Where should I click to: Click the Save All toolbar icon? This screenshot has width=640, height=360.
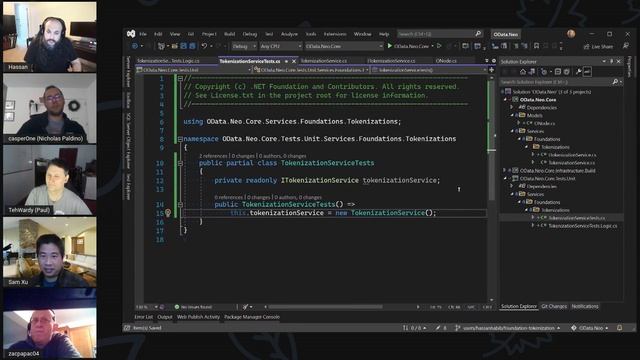point(192,46)
